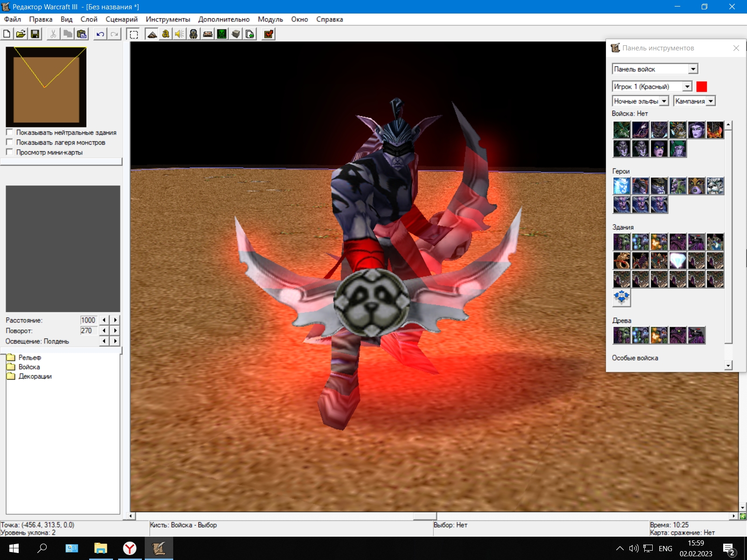This screenshot has height=560, width=747.
Task: Choose the glowing blue-faced hero
Action: click(x=622, y=186)
